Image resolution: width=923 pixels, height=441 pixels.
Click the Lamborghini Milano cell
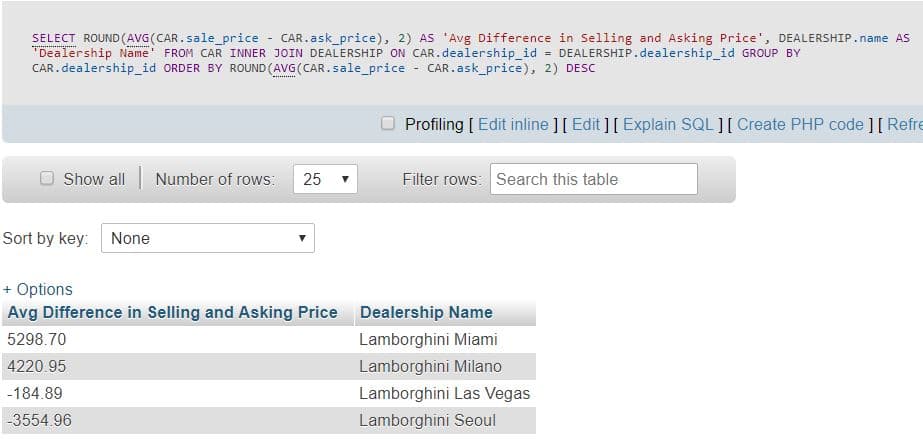click(445, 366)
